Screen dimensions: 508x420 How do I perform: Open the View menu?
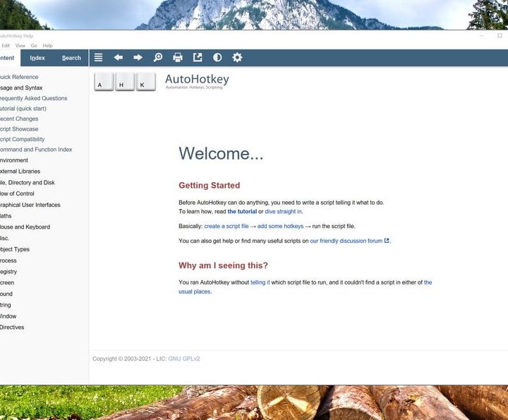20,46
